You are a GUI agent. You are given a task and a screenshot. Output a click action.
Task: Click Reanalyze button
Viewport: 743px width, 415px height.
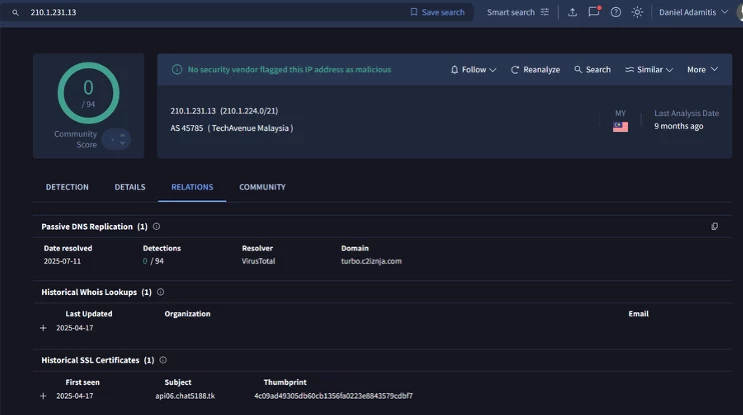click(535, 70)
